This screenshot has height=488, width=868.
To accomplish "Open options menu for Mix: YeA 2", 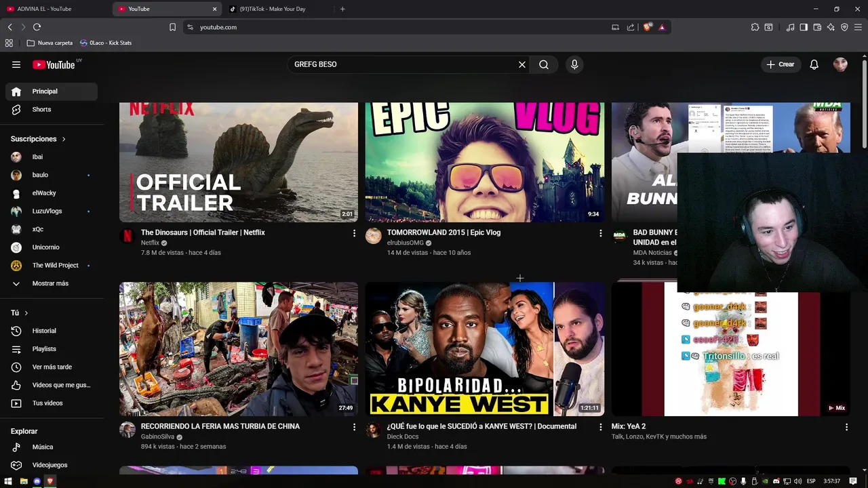I will click(846, 427).
